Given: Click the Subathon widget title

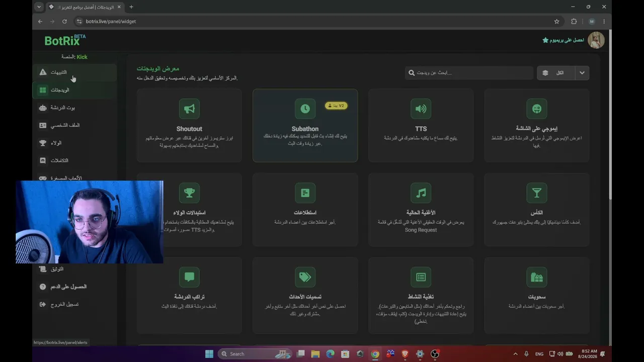Looking at the screenshot, I should tap(305, 129).
